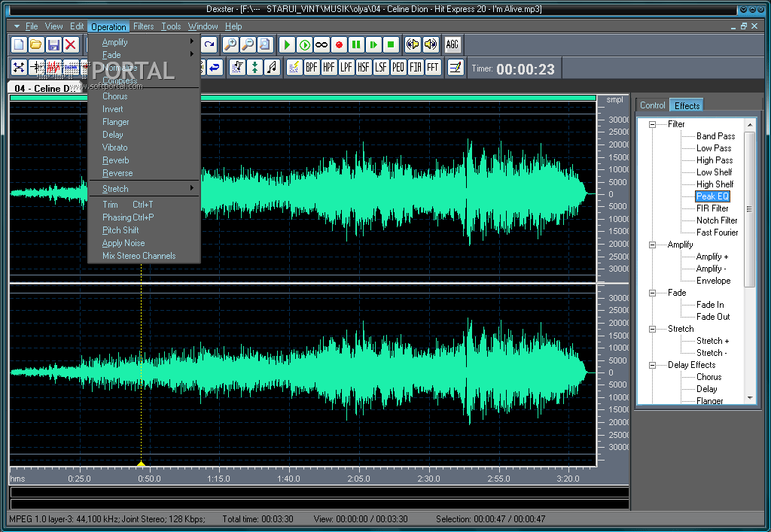Open the Help menu
This screenshot has width=771, height=532.
click(233, 26)
